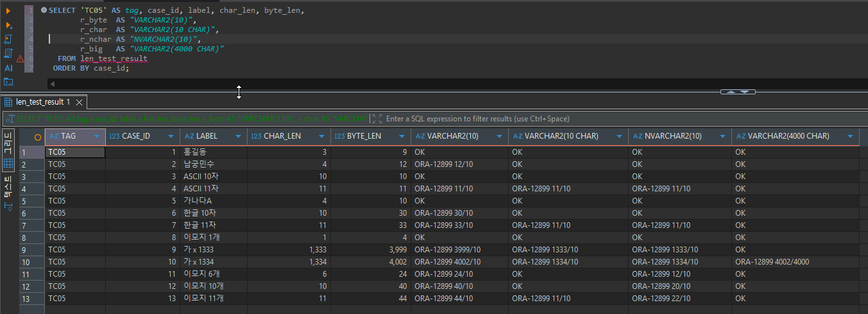This screenshot has height=314, width=868.
Task: Click the string type icon of LABEL column
Action: pyautogui.click(x=189, y=136)
